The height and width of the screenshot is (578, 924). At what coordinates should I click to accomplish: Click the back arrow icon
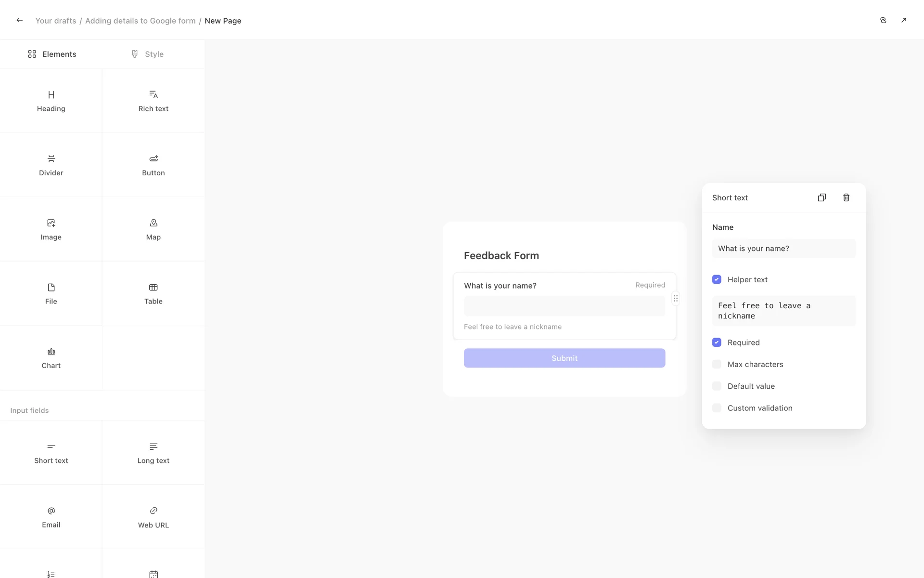coord(20,20)
